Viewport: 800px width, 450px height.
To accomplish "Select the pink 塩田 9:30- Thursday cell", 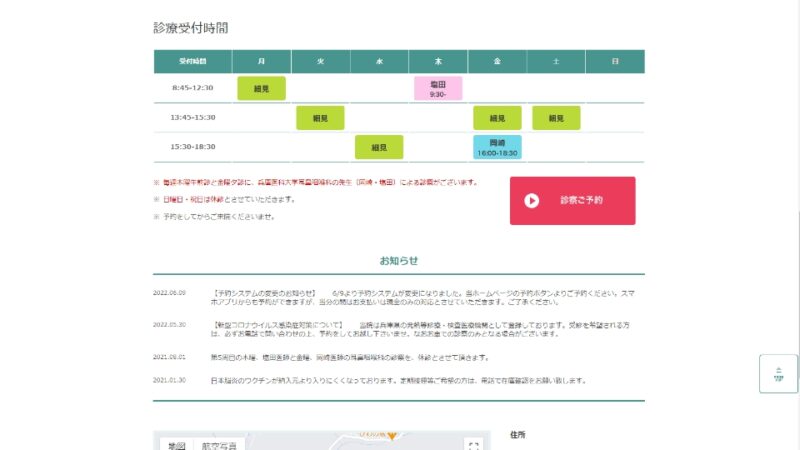I will [438, 88].
